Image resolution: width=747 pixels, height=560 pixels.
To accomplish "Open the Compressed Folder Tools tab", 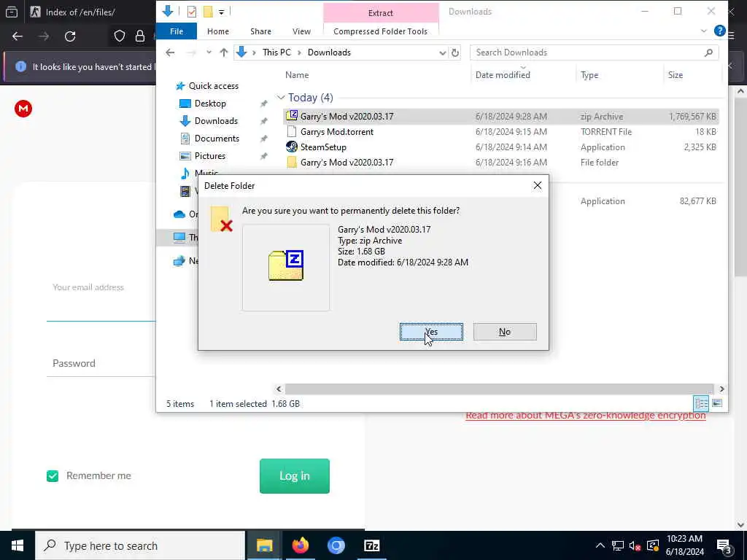I will click(x=380, y=31).
